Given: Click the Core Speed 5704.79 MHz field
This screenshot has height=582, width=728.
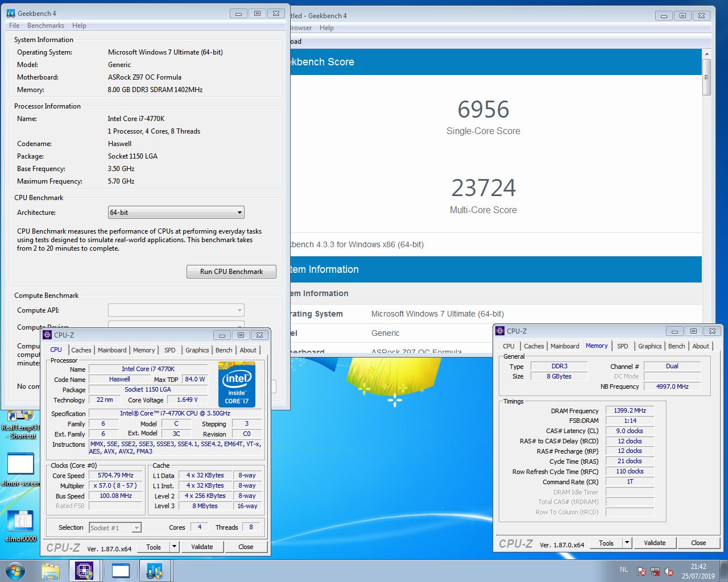Looking at the screenshot, I should click(x=116, y=475).
